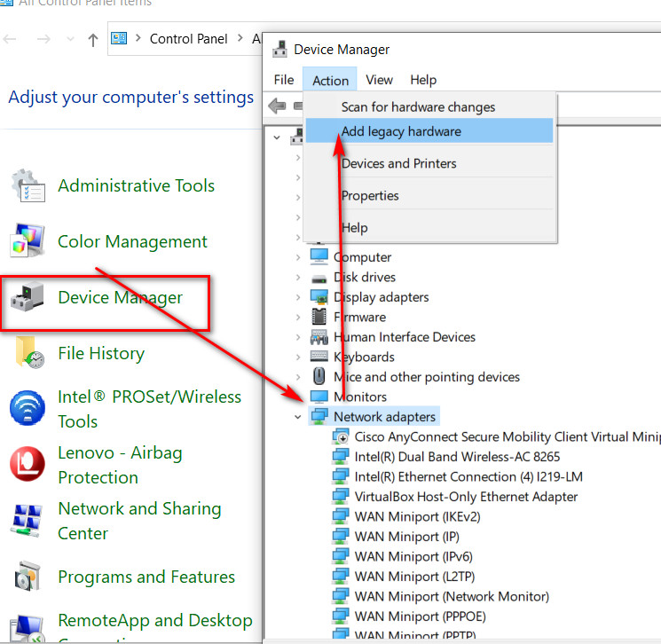Click the Control Panel address bar icon

click(x=119, y=39)
